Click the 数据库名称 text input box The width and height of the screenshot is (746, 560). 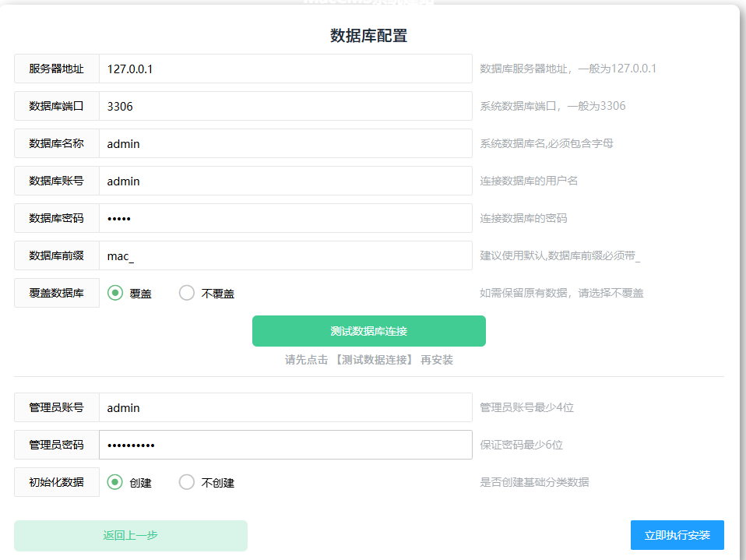point(285,143)
